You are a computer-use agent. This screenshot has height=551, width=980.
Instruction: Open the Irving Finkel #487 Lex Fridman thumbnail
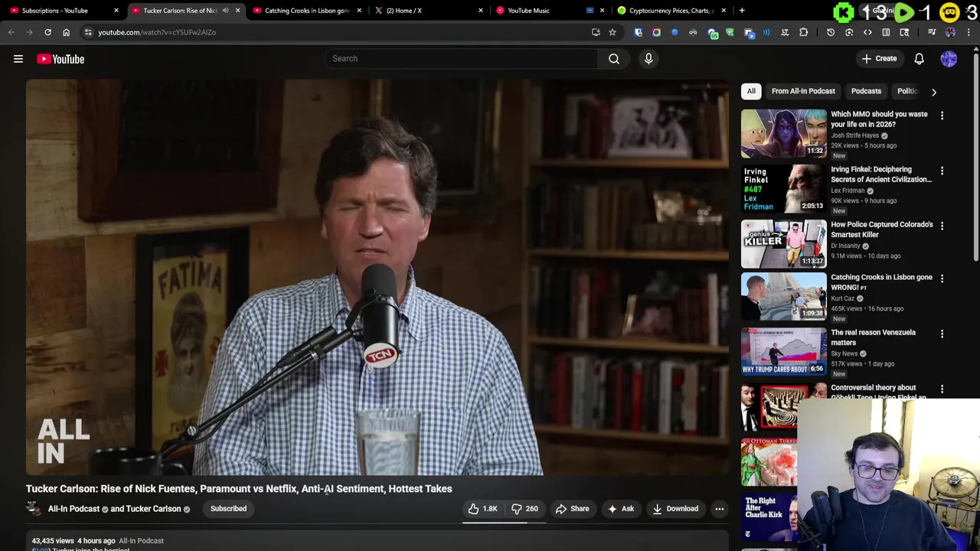pos(783,188)
